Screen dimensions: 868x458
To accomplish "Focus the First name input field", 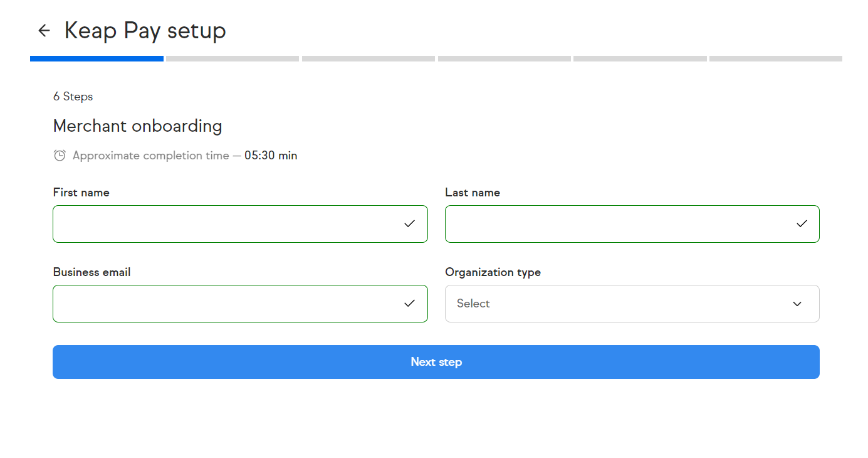I will pyautogui.click(x=240, y=224).
